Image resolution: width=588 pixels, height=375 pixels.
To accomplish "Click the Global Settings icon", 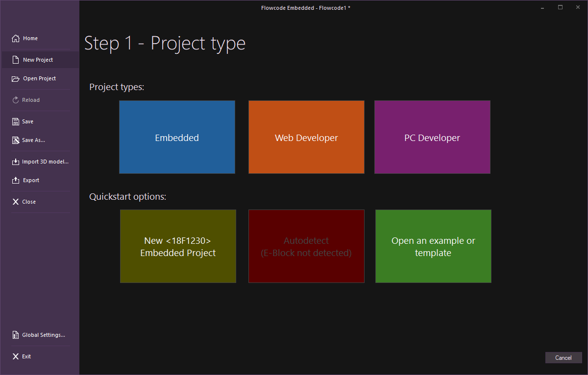I will (x=16, y=335).
